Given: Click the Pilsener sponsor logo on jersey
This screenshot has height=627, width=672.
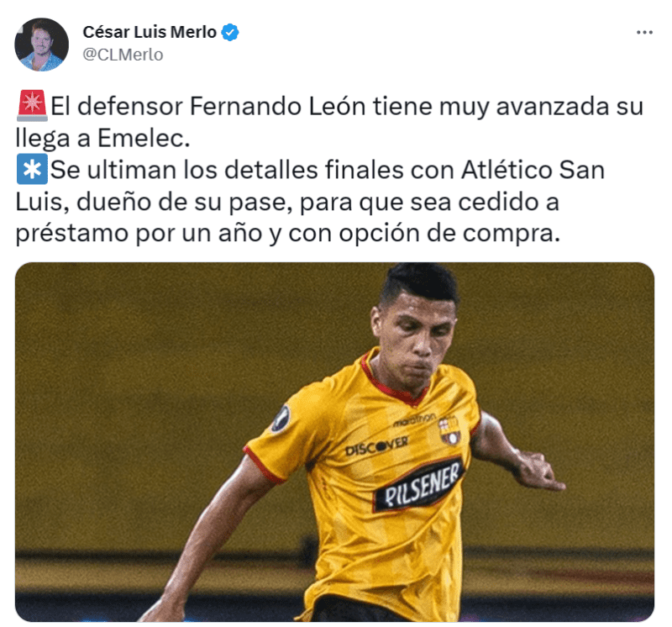Looking at the screenshot, I should 419,487.
